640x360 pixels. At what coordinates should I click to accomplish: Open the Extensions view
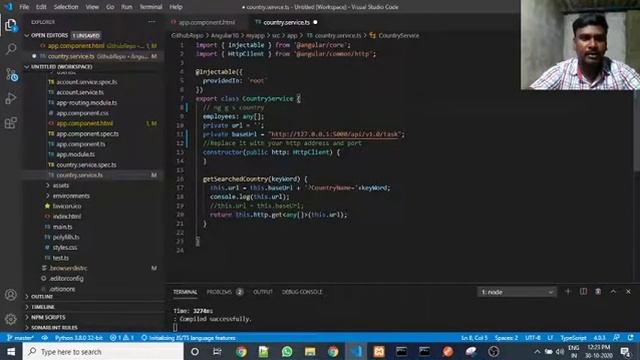pyautogui.click(x=11, y=122)
